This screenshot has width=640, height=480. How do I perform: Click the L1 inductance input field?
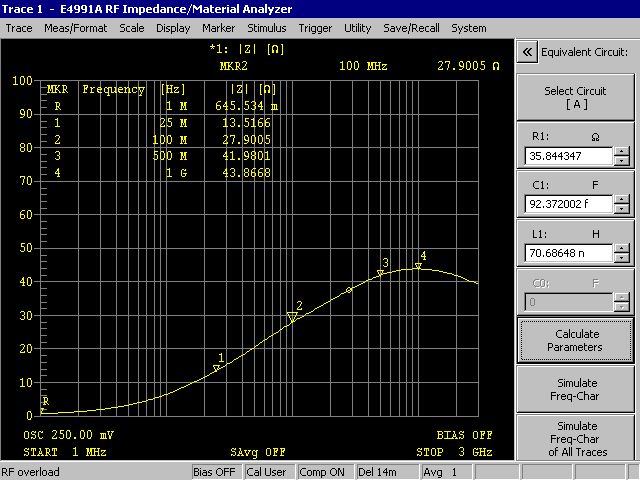tap(568, 253)
